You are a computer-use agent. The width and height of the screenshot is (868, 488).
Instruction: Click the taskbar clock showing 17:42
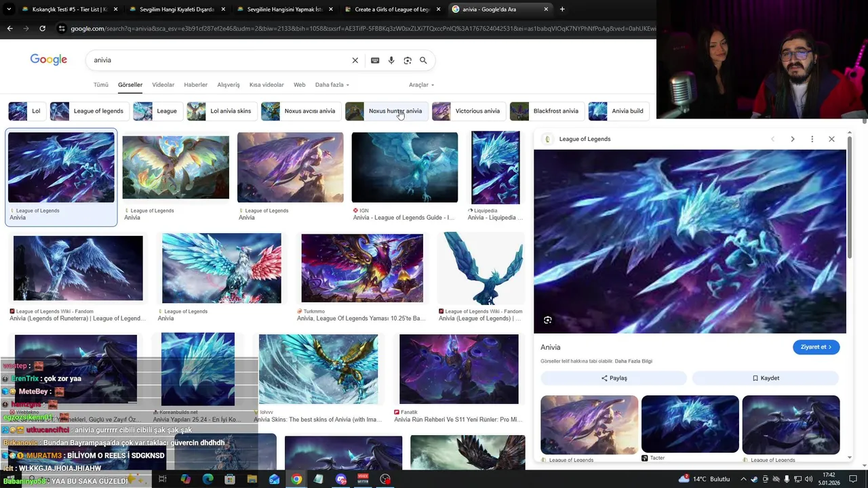tap(829, 479)
